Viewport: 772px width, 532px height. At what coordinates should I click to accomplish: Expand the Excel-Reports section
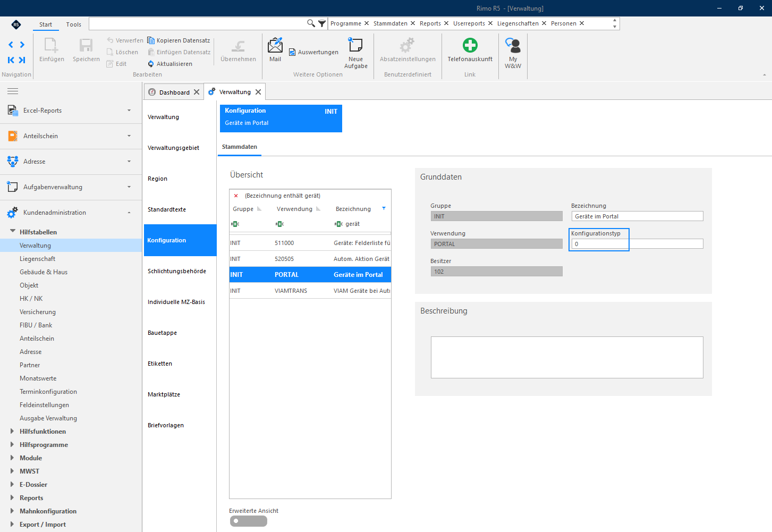(x=71, y=111)
